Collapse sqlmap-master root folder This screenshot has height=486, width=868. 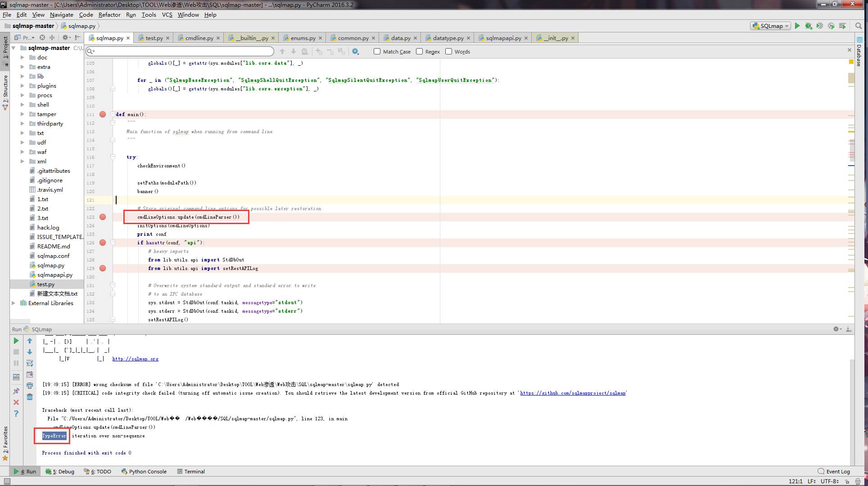pyautogui.click(x=14, y=48)
